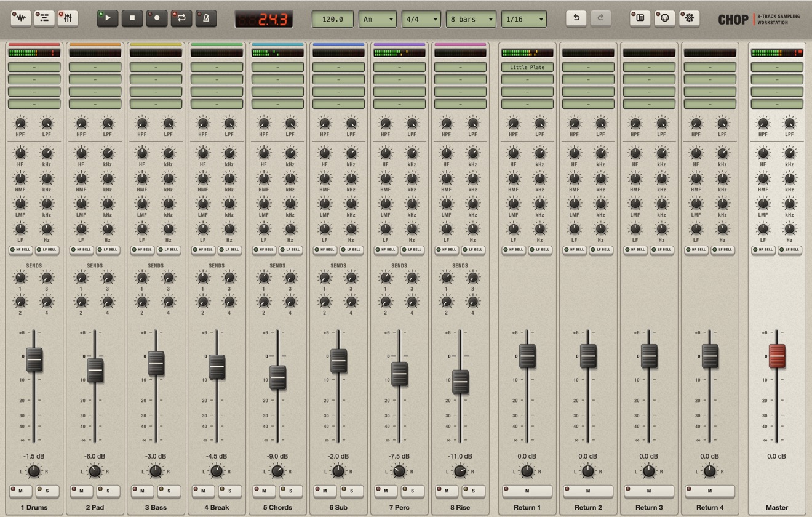Click the red Master fader handle
The height and width of the screenshot is (517, 812).
point(777,356)
